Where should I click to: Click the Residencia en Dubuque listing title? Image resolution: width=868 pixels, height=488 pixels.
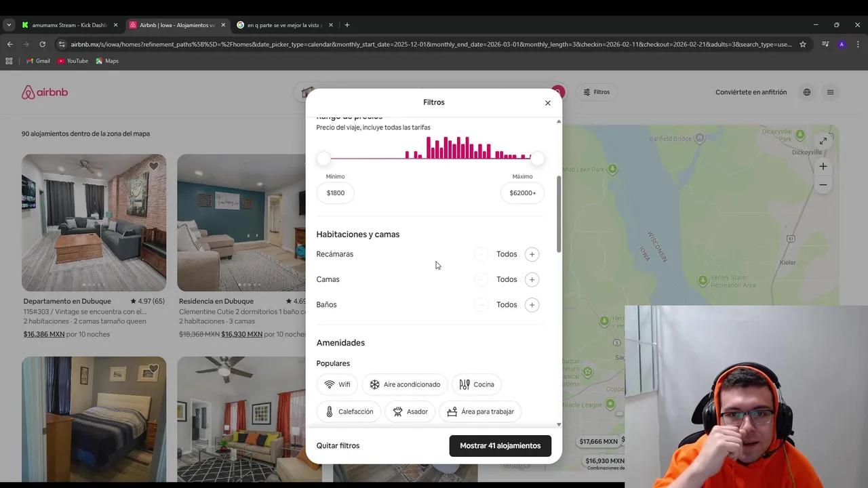tap(216, 302)
